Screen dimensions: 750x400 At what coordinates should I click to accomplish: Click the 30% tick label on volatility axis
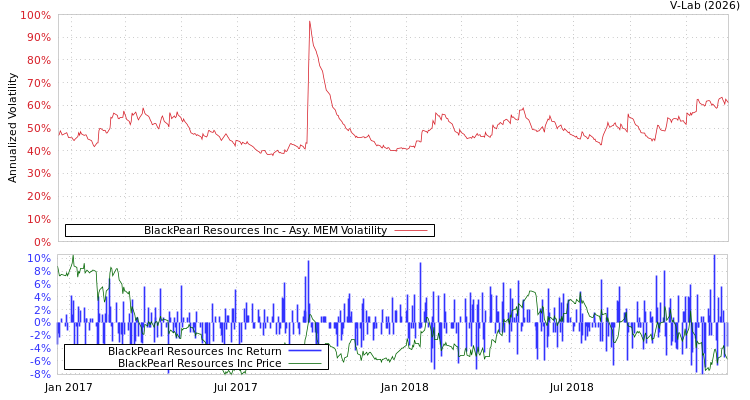[x=38, y=174]
